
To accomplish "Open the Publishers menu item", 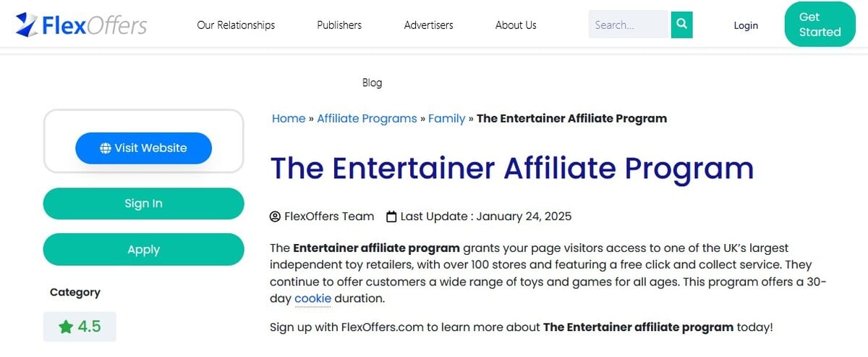I will tap(339, 25).
